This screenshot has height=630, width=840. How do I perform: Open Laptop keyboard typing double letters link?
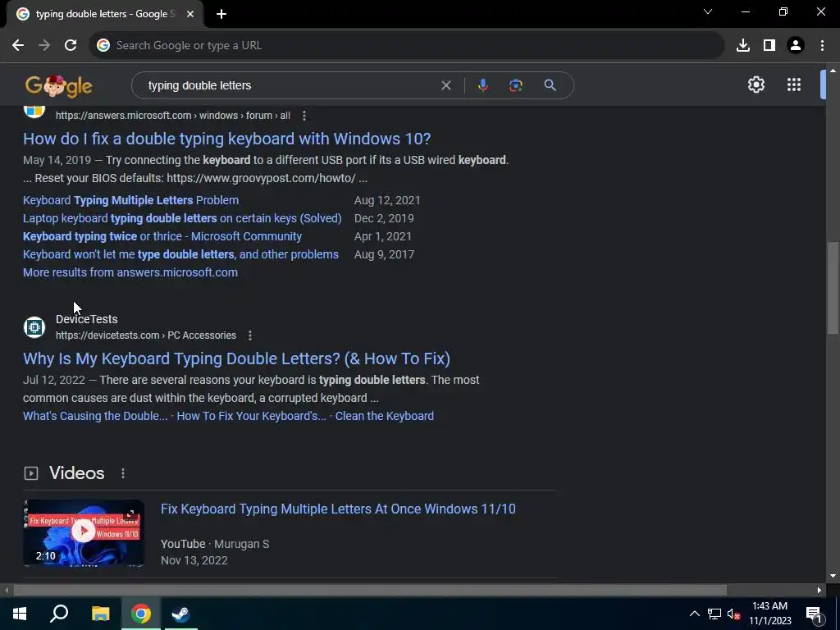(x=182, y=218)
